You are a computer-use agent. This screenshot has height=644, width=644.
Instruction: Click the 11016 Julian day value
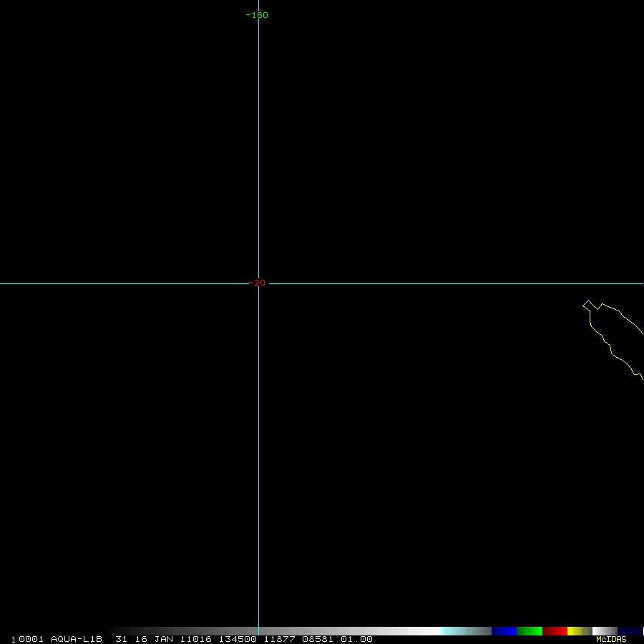195,639
